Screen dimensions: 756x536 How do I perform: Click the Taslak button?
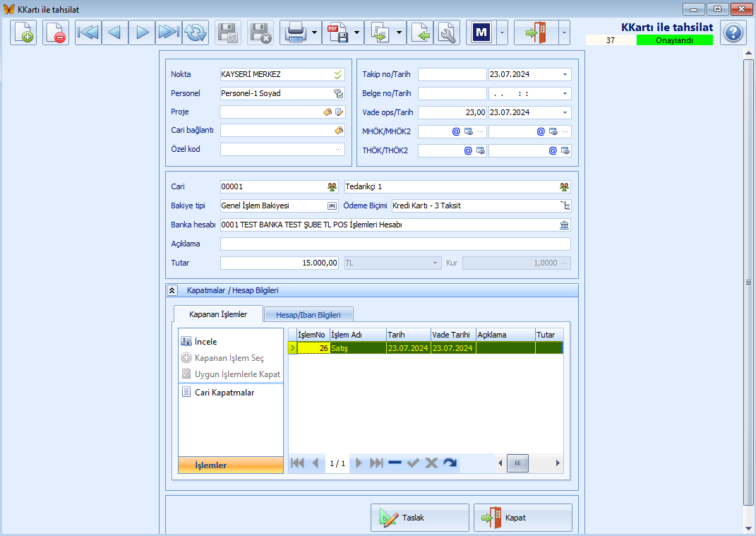click(420, 518)
